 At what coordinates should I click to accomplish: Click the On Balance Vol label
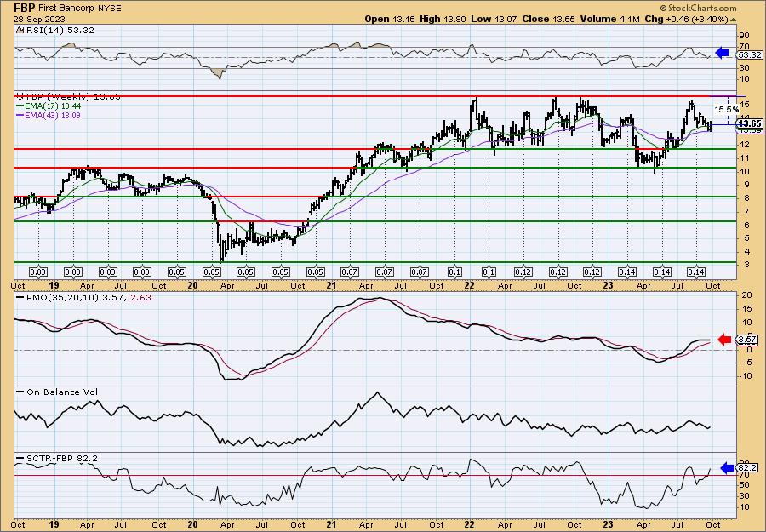pos(61,392)
